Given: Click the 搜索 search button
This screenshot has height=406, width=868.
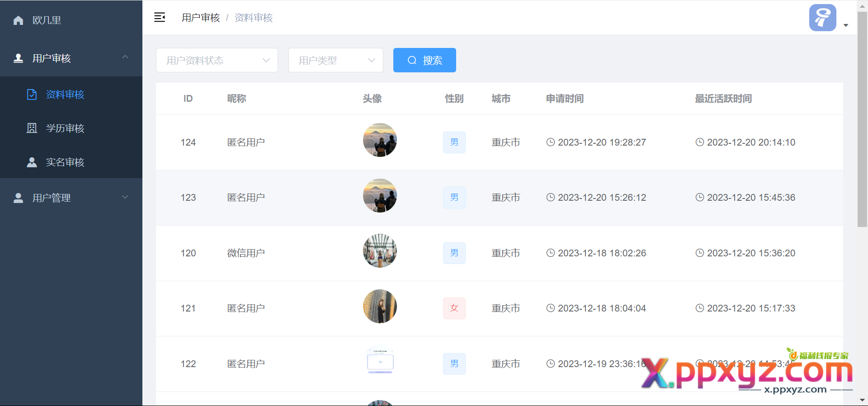Looking at the screenshot, I should pyautogui.click(x=425, y=60).
